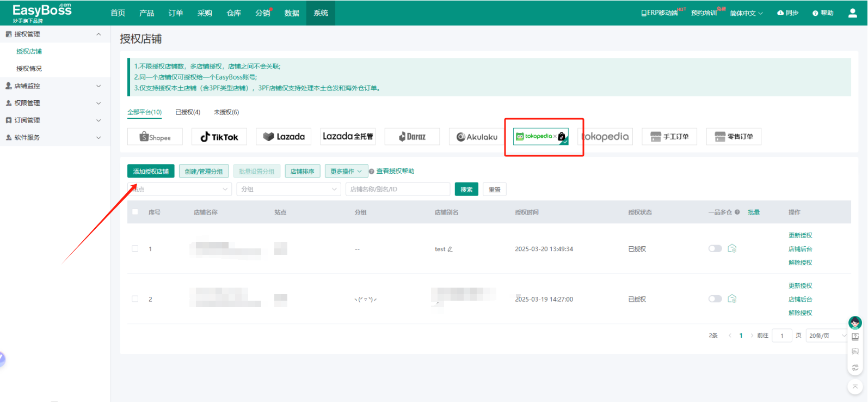This screenshot has width=868, height=402.
Task: Click 解除授权 link in row 2
Action: pyautogui.click(x=801, y=313)
